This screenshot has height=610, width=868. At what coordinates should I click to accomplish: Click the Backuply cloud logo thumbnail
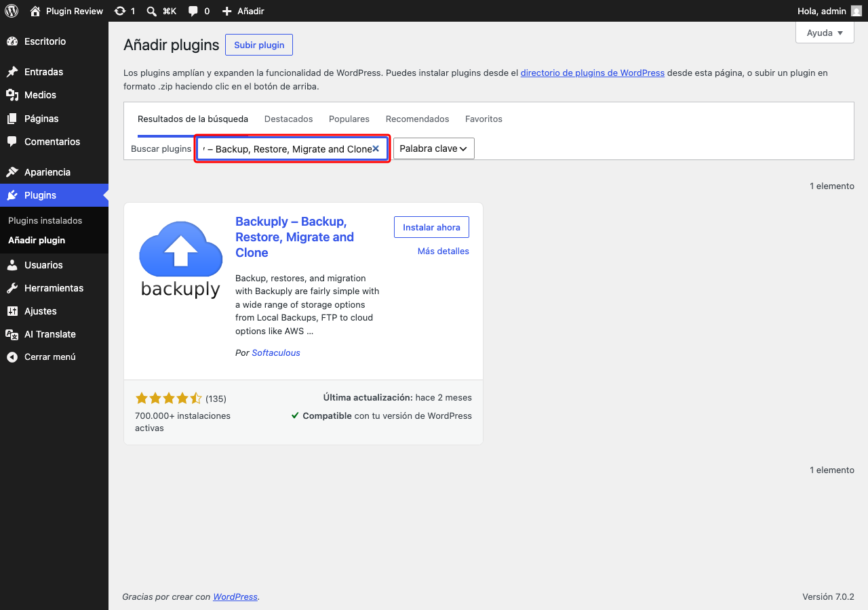pyautogui.click(x=180, y=259)
